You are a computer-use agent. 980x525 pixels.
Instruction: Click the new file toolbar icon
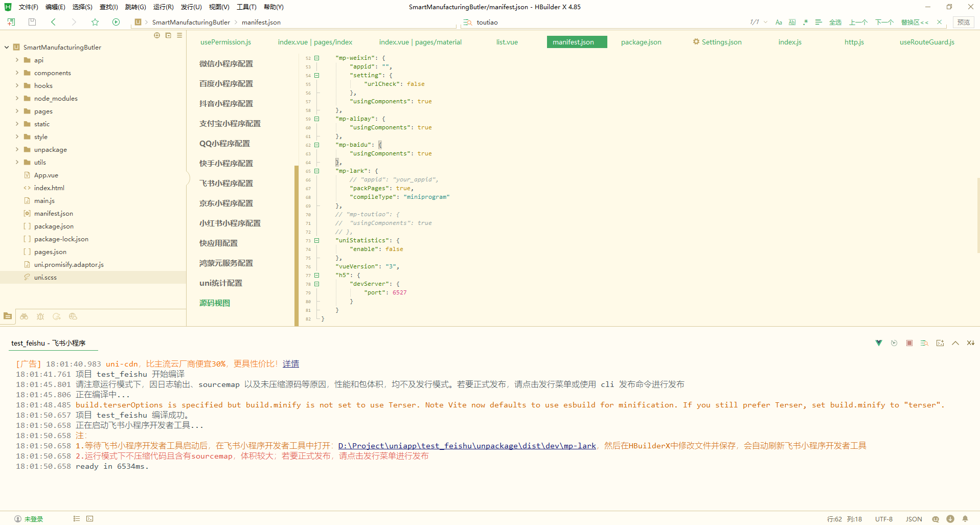[11, 22]
